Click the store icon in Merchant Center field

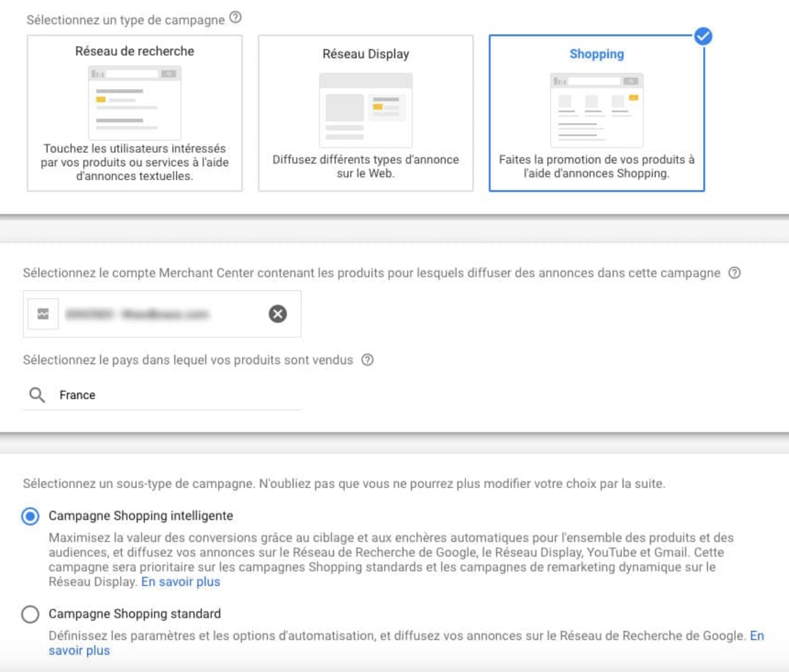pyautogui.click(x=43, y=314)
